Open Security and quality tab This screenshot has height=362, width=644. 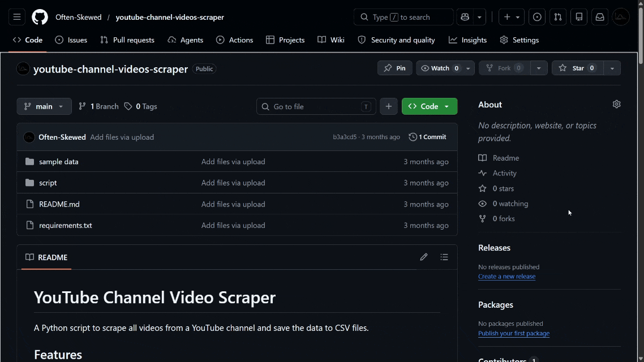(396, 40)
